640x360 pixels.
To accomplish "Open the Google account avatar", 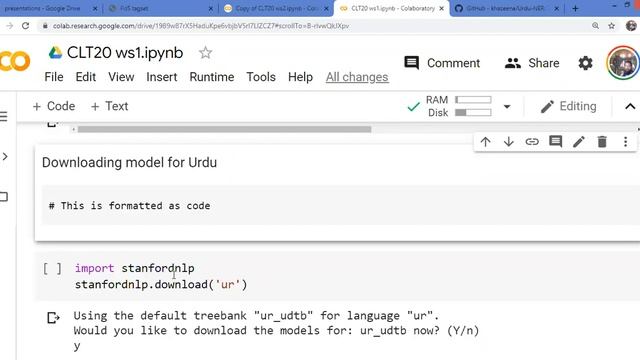I will tap(623, 63).
